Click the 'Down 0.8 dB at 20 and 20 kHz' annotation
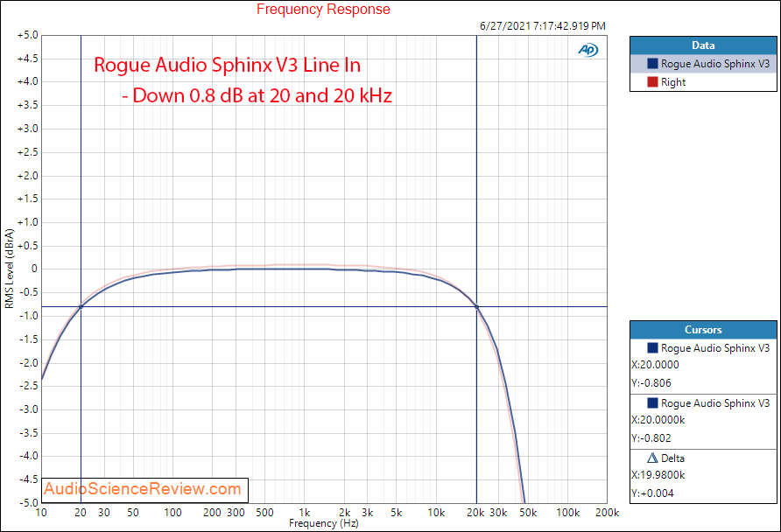781x532 pixels. coord(257,95)
